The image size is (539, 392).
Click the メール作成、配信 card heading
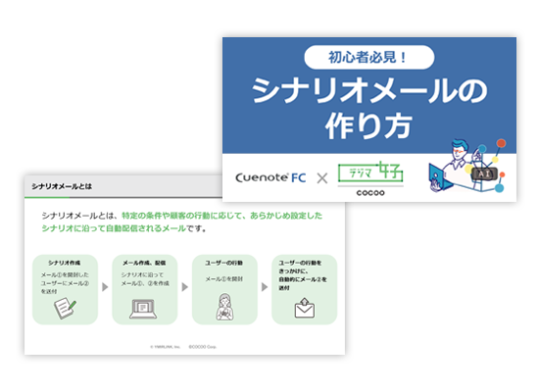(x=144, y=263)
